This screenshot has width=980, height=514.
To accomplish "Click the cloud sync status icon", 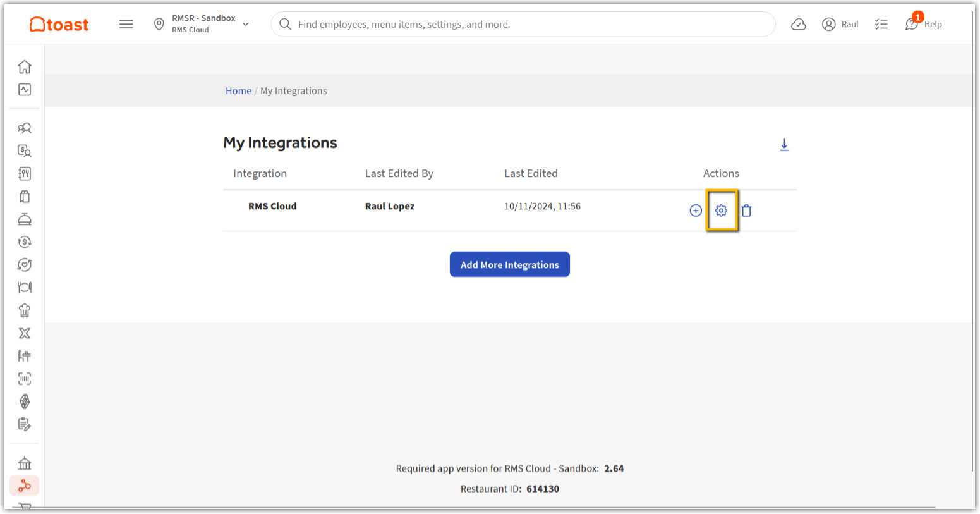I will coord(799,24).
